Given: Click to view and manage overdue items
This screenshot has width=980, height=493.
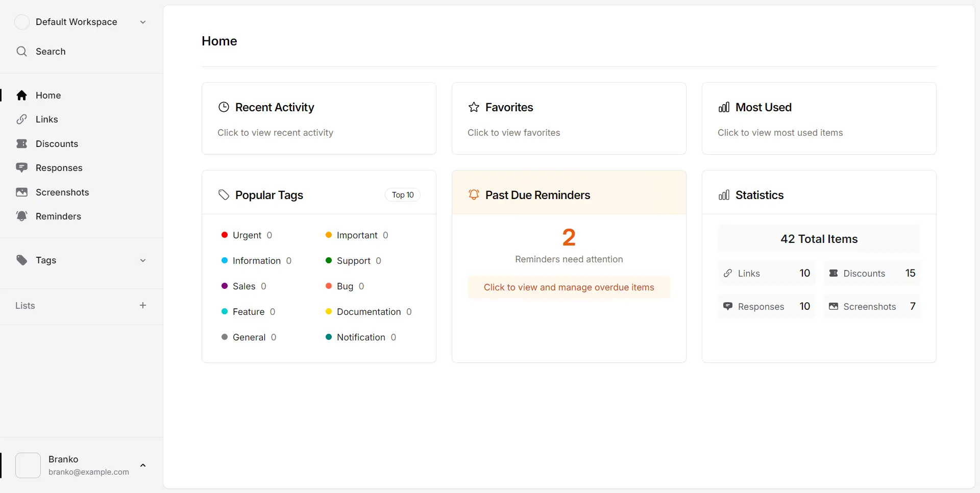Looking at the screenshot, I should pyautogui.click(x=569, y=287).
